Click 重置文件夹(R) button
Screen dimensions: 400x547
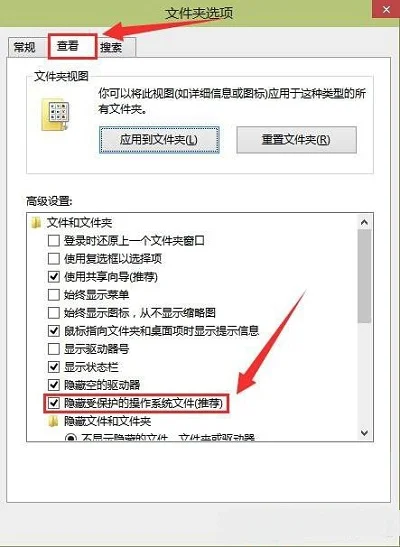point(296,140)
